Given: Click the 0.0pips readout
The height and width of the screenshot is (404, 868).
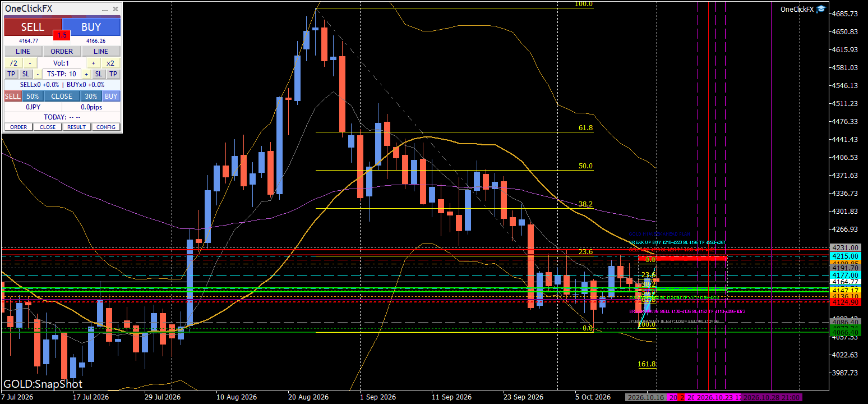Looking at the screenshot, I should (x=91, y=107).
